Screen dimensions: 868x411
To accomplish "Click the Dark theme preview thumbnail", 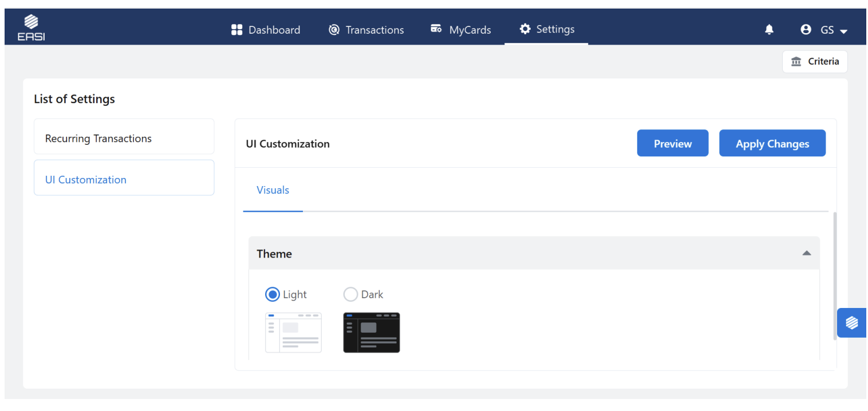I will tap(371, 333).
